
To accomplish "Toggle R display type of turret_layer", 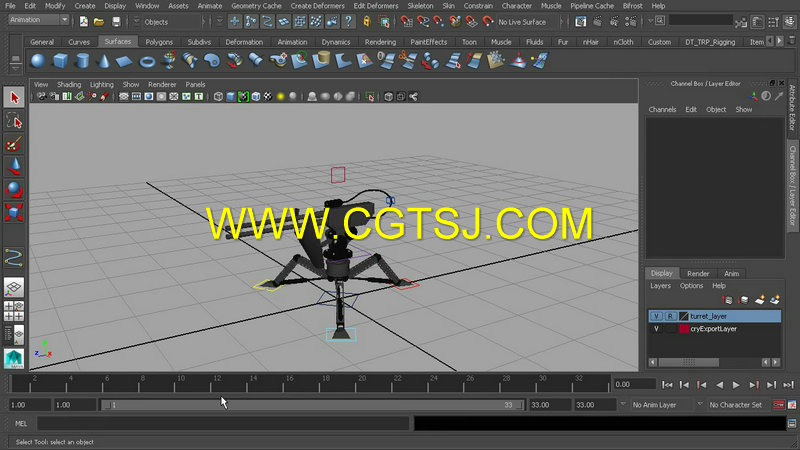I will (670, 316).
